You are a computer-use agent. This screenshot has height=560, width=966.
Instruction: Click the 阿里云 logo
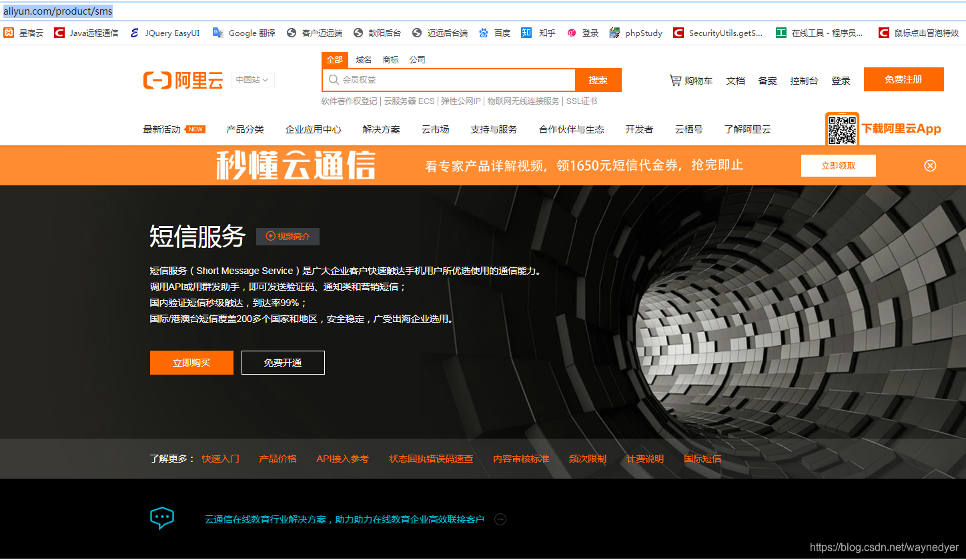point(183,81)
